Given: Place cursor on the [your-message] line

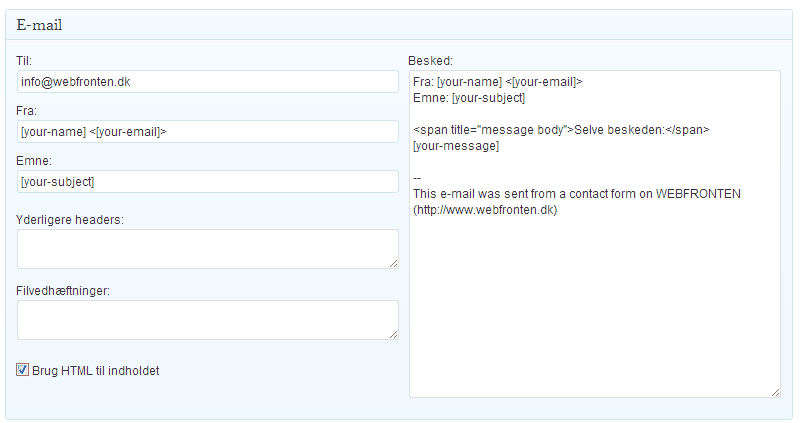Looking at the screenshot, I should [x=456, y=146].
